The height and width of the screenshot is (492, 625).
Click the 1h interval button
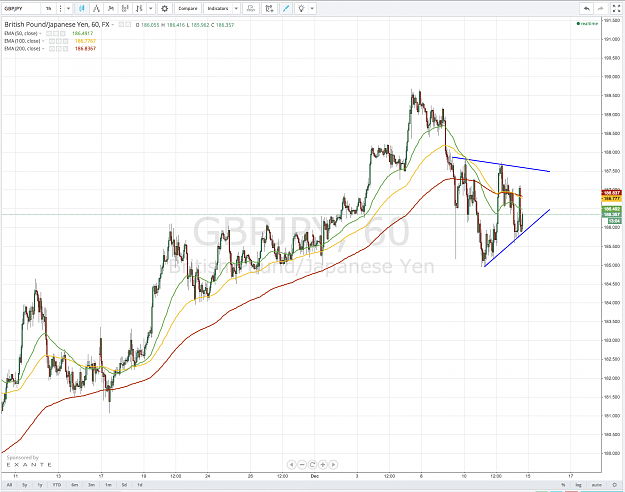coord(48,8)
